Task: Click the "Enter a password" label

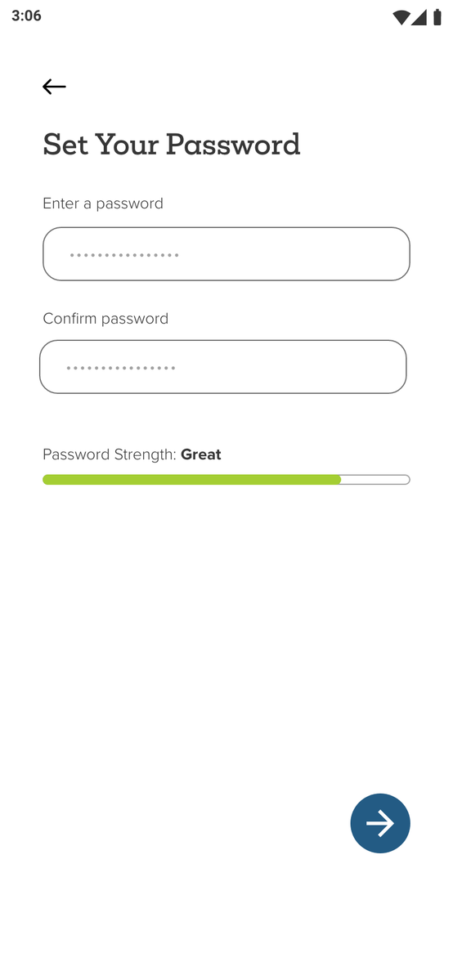Action: click(x=102, y=204)
